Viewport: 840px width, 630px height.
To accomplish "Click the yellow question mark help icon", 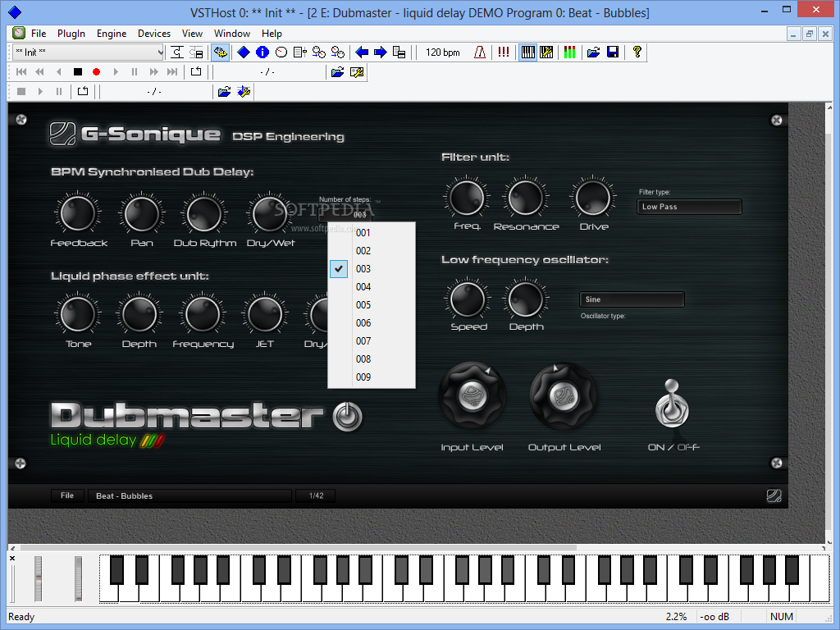I will pyautogui.click(x=637, y=52).
